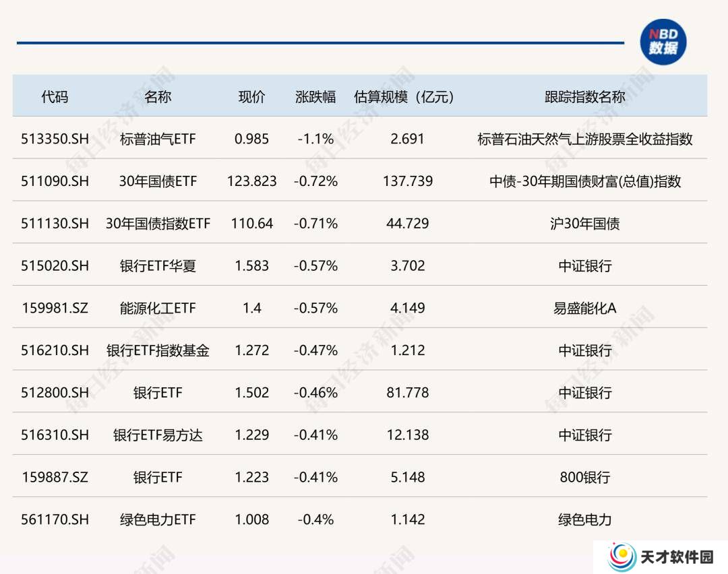This screenshot has width=728, height=574.
Task: Click change value -0.71%
Action: [x=315, y=223]
